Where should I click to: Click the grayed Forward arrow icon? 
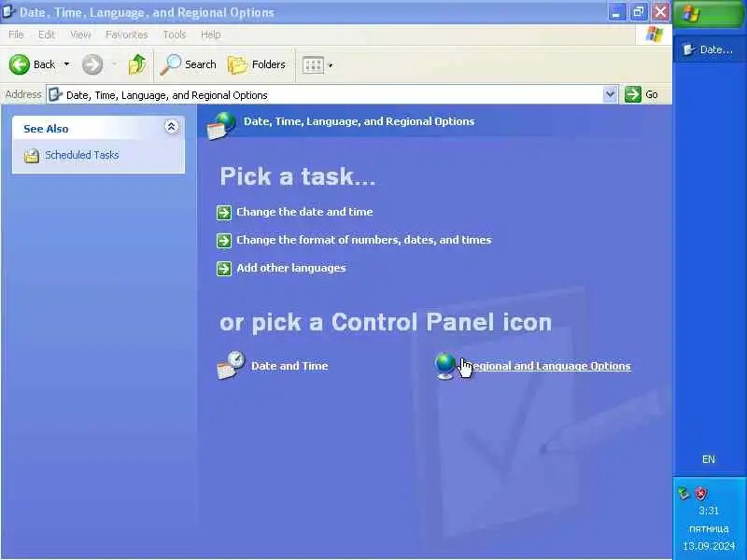[x=92, y=64]
